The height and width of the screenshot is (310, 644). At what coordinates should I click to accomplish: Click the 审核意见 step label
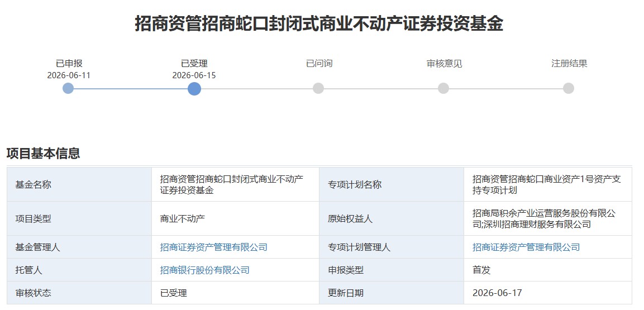[445, 64]
